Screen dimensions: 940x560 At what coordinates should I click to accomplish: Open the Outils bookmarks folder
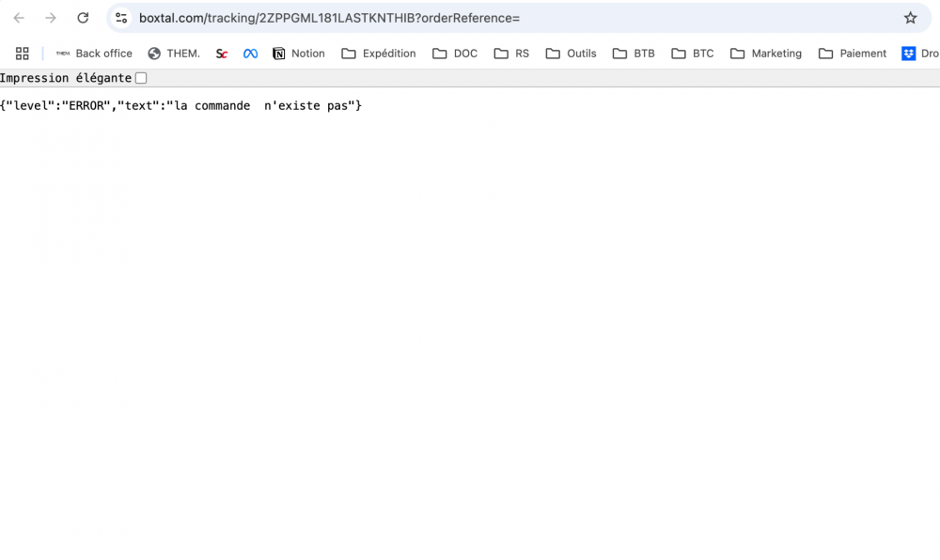coord(572,54)
